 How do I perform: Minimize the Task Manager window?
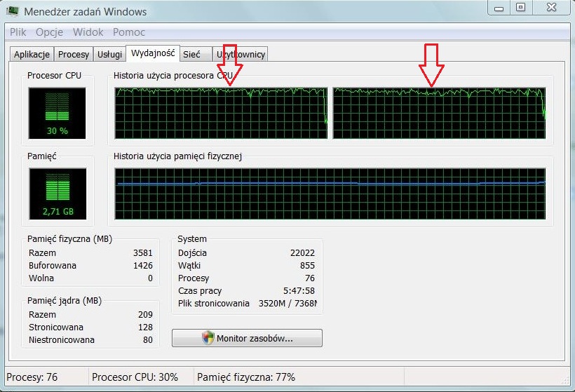[499, 8]
